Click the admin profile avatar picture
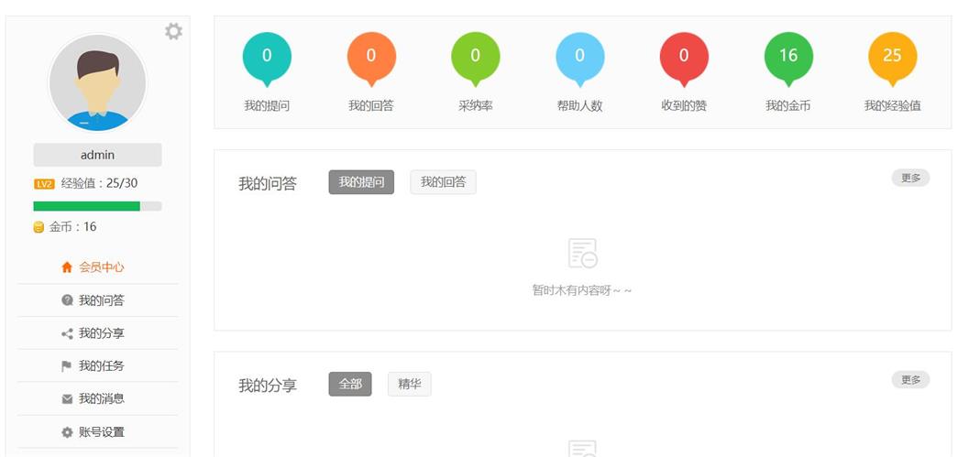980x457 pixels. click(x=97, y=82)
